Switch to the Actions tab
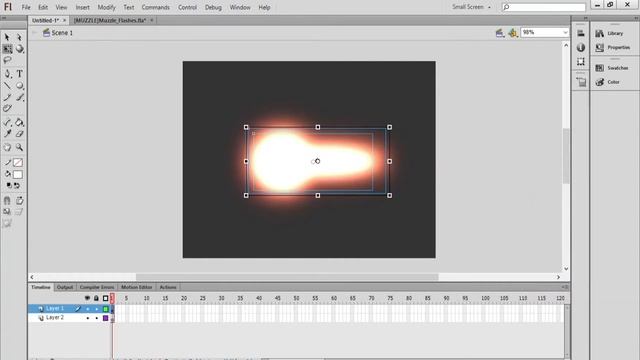Screen dimensions: 640x360 click(x=168, y=287)
